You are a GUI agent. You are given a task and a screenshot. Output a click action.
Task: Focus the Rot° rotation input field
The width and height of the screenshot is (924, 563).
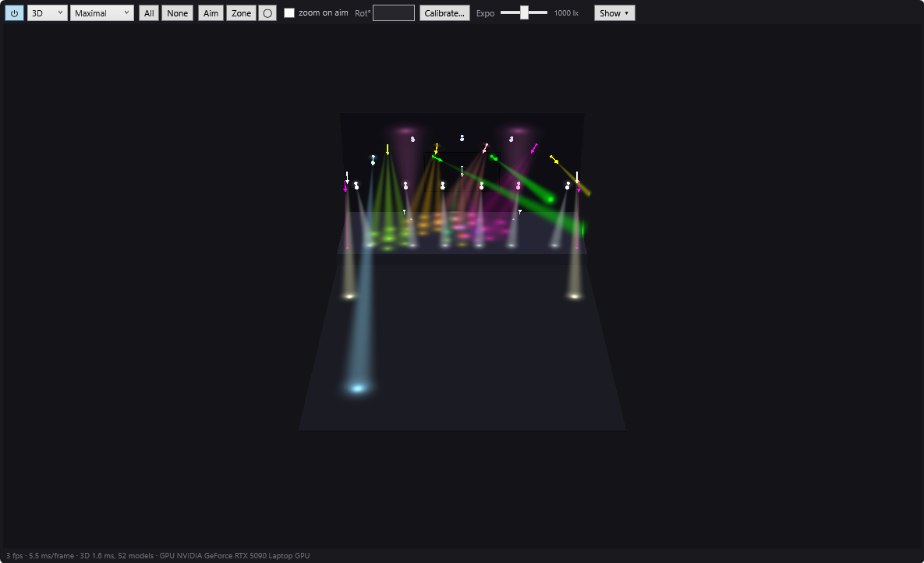click(x=394, y=13)
